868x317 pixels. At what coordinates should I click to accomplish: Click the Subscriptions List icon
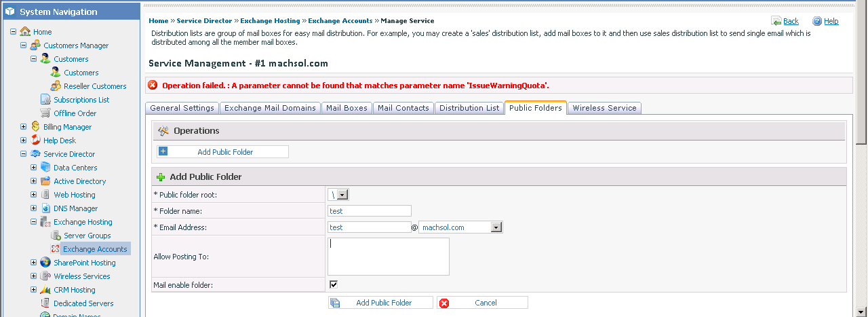45,100
